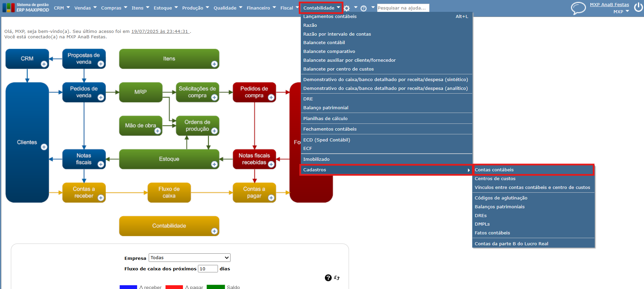Expand the Fiscal menu
644x289 pixels.
pyautogui.click(x=290, y=8)
